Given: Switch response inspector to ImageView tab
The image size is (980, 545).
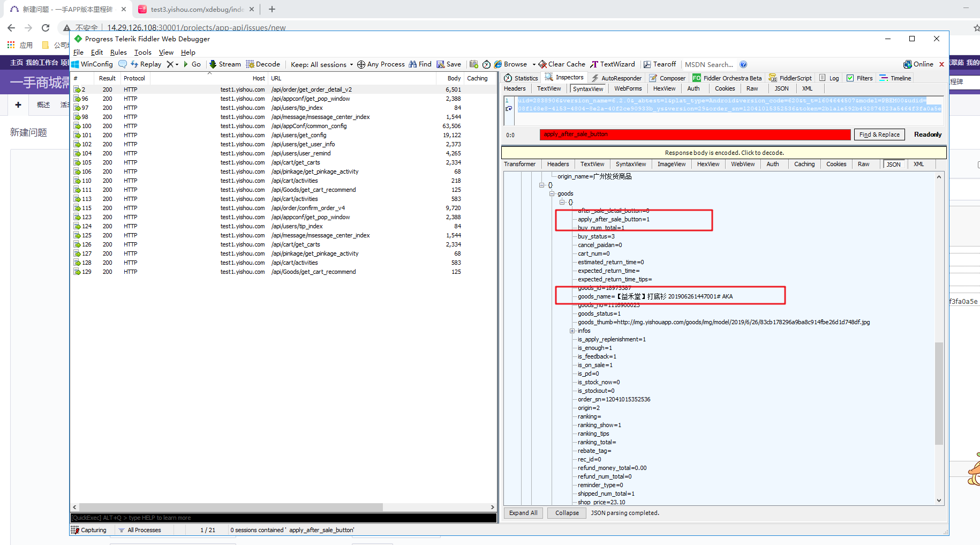Looking at the screenshot, I should point(672,165).
